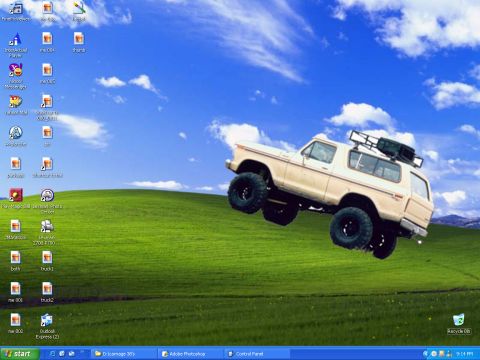This screenshot has width=480, height=360.
Task: Select the 'me 004' image file
Action: [x=47, y=39]
